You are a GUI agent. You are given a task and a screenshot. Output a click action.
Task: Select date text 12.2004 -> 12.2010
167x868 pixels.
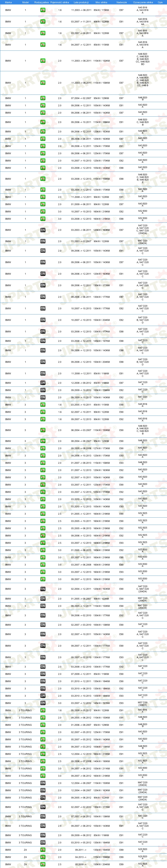(x=81, y=754)
